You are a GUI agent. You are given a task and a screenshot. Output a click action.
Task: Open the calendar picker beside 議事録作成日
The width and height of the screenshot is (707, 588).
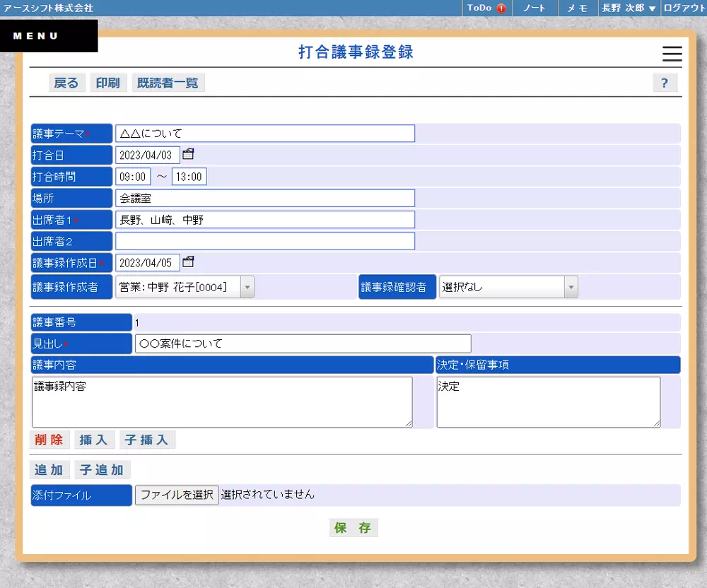click(x=187, y=261)
